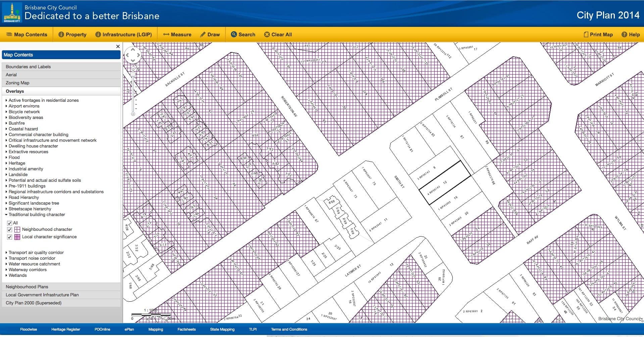Open the ePlan link
Screen dimensions: 644x337
(129, 329)
